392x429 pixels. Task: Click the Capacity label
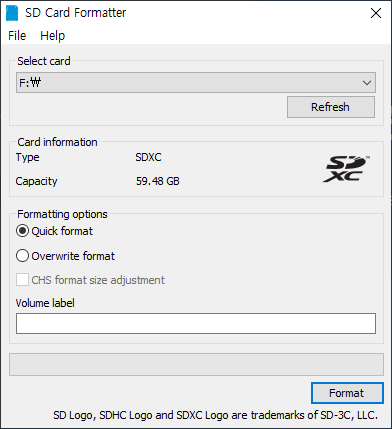tap(36, 181)
